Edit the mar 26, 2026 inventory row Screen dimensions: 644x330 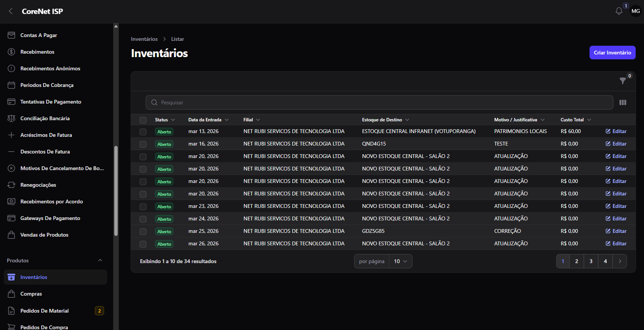click(x=616, y=243)
